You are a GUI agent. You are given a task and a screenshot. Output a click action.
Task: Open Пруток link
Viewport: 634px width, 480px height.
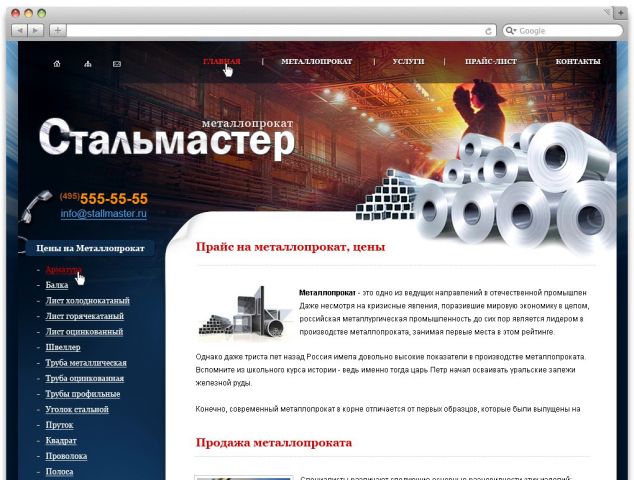59,425
